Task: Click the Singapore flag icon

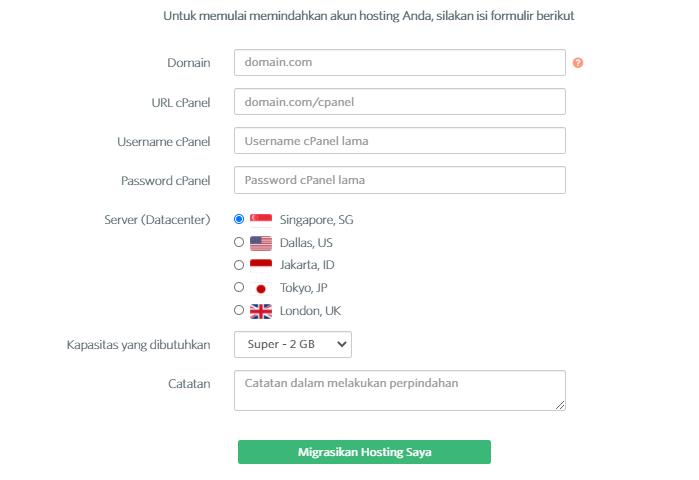Action: click(261, 220)
